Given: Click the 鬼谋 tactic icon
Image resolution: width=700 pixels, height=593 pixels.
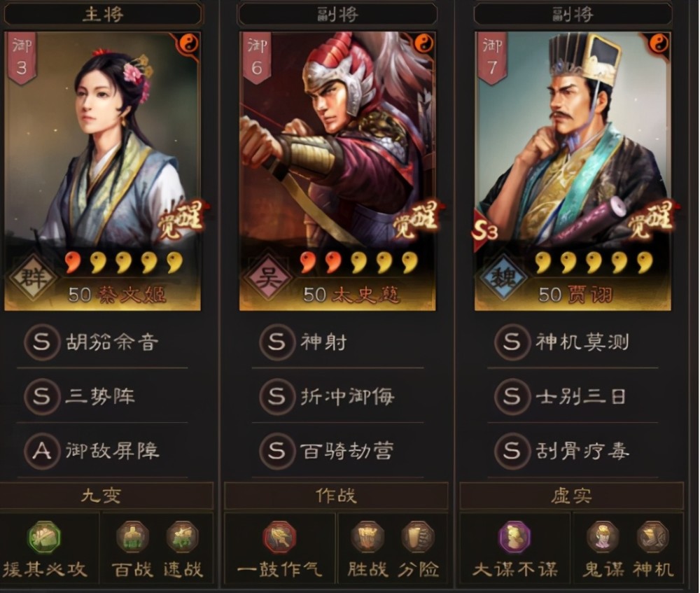Looking at the screenshot, I should coord(603,537).
